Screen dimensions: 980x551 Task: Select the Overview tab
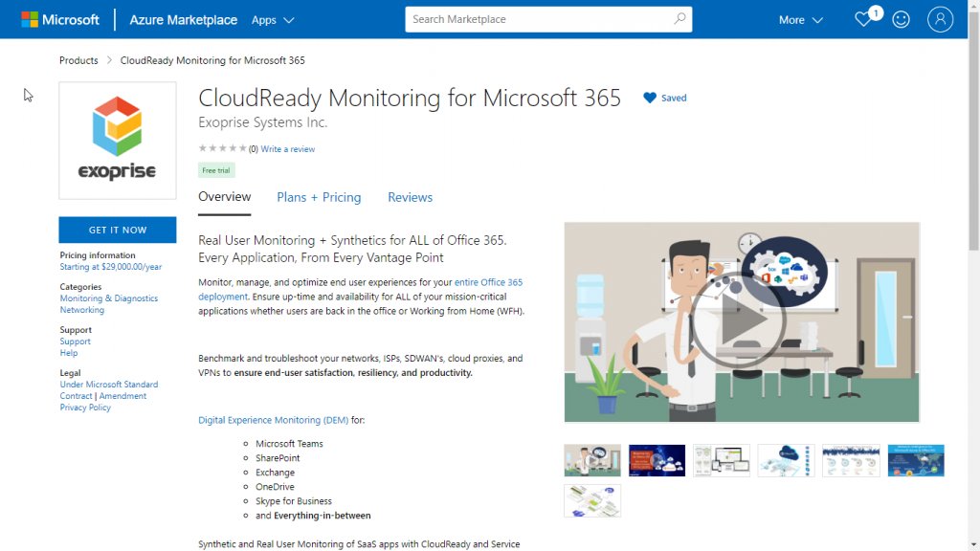[x=224, y=197]
